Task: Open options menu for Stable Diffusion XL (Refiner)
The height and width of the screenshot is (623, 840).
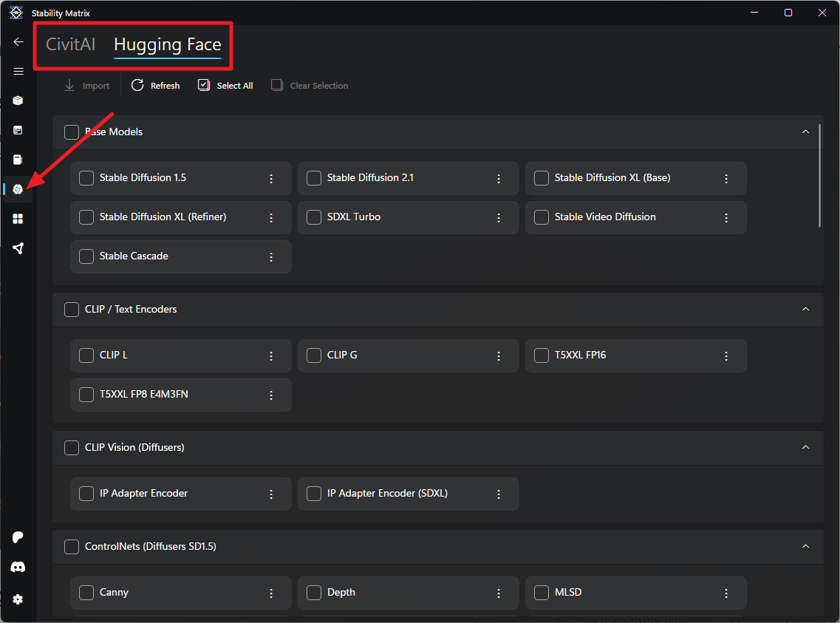Action: pos(271,217)
